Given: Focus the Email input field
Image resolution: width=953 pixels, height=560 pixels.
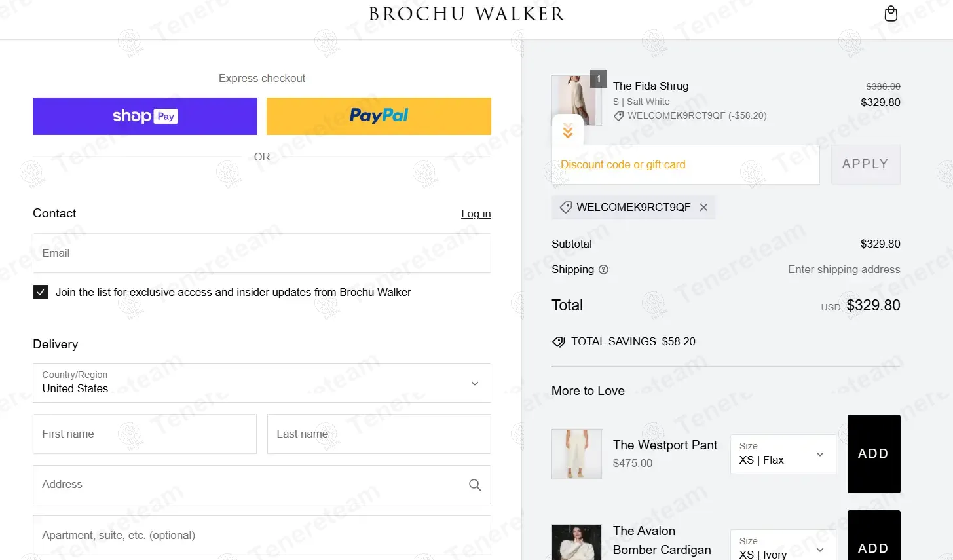Looking at the screenshot, I should click(262, 253).
